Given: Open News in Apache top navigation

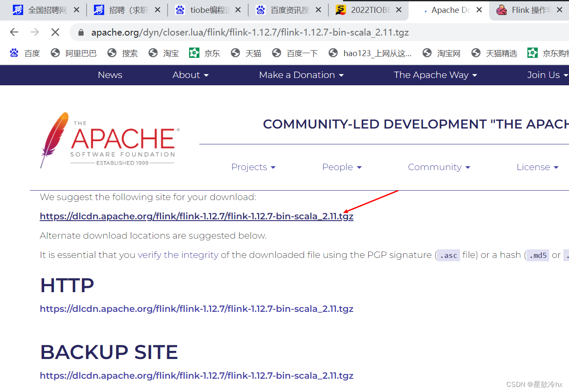Looking at the screenshot, I should tap(110, 75).
